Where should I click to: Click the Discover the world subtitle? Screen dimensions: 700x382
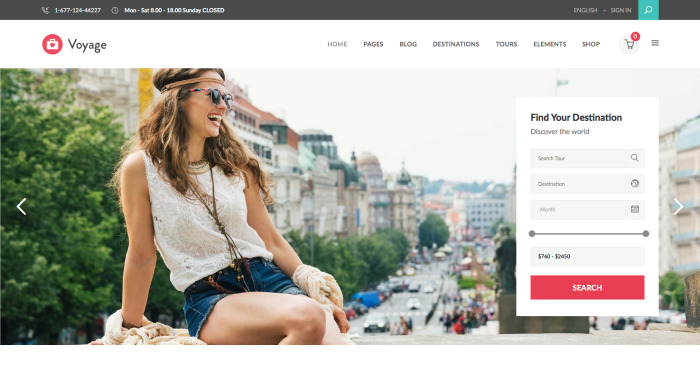(x=559, y=131)
